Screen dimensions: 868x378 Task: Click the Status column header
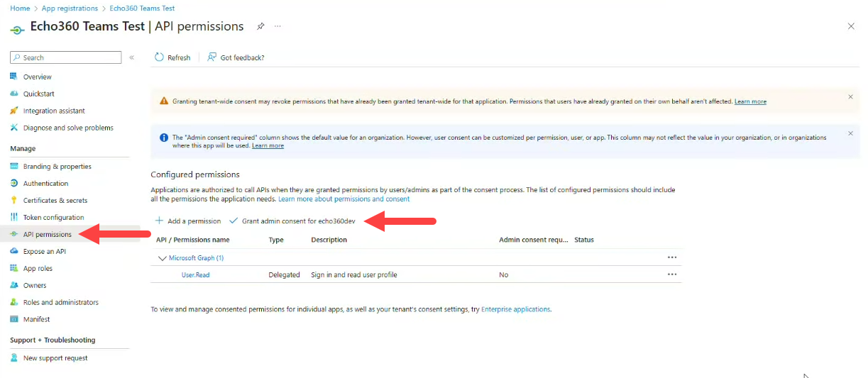click(584, 240)
